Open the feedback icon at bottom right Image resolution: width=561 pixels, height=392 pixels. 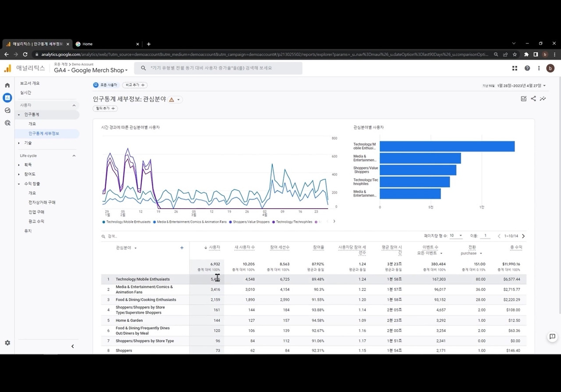(x=552, y=337)
